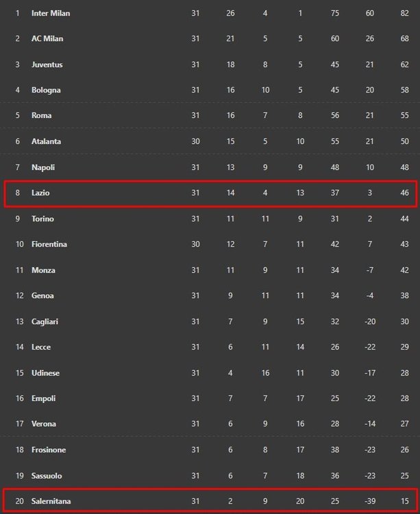Select the Bologna row name
Screen dimensions: 420x514
46,90
